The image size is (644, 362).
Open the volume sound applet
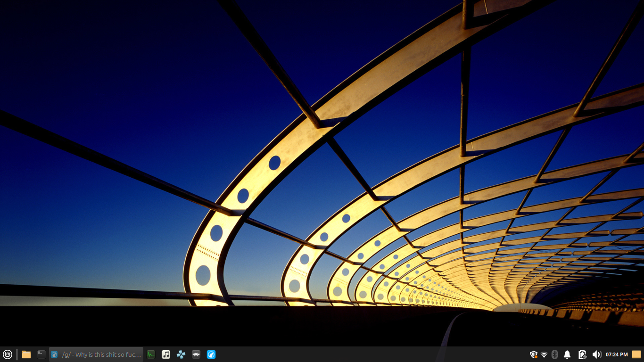[x=596, y=354]
